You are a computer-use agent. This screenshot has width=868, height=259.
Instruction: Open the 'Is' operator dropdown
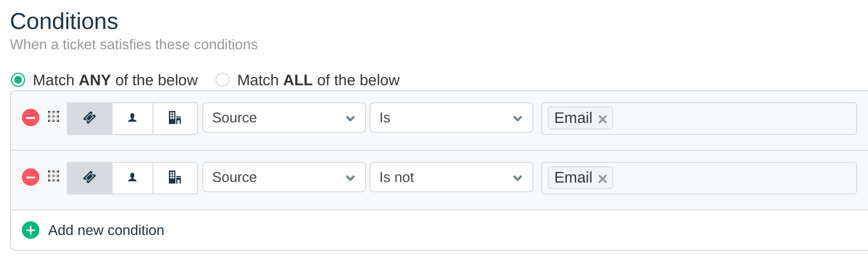(451, 118)
